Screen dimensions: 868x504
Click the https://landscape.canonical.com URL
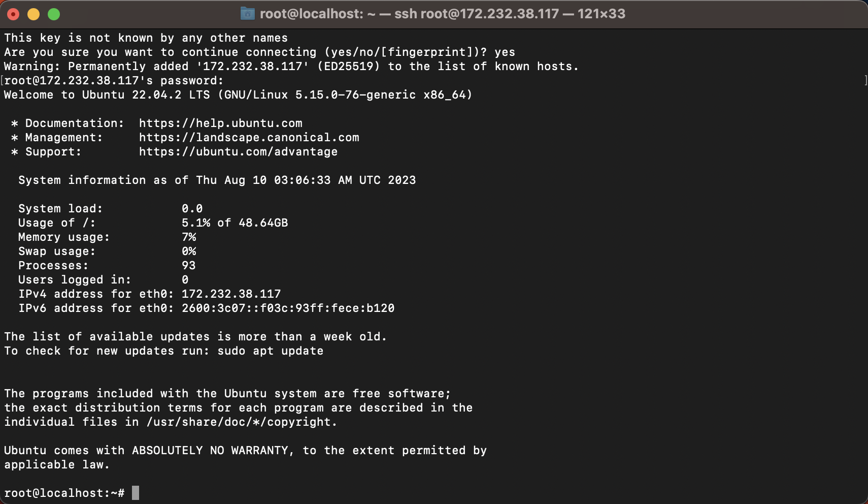coord(249,138)
